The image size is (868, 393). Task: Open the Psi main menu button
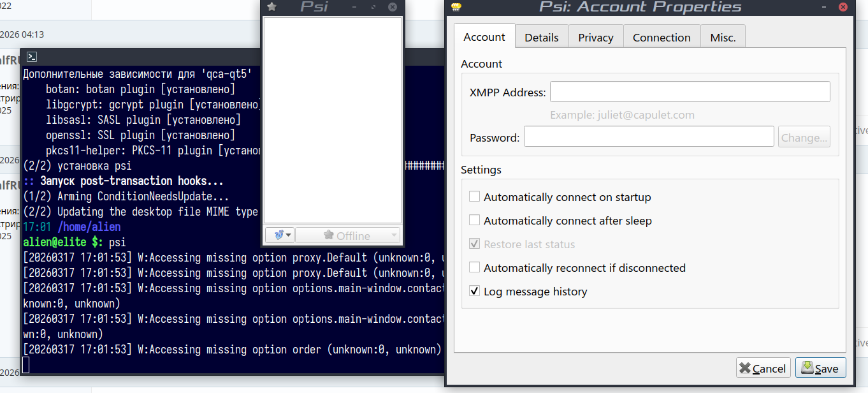pyautogui.click(x=279, y=235)
